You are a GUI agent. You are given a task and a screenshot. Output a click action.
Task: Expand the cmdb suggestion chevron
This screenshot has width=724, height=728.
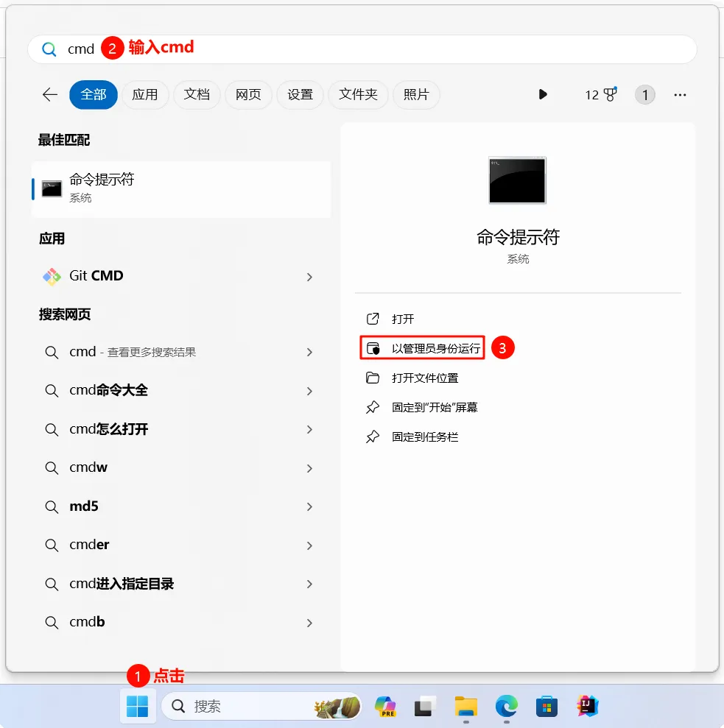[309, 623]
